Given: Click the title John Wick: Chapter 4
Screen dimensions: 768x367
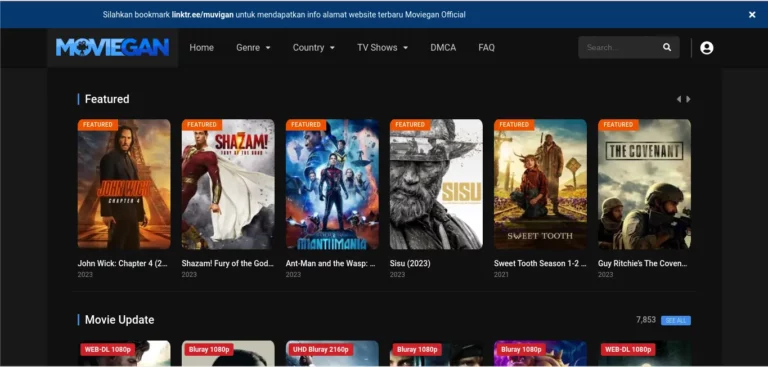Looking at the screenshot, I should tap(123, 263).
